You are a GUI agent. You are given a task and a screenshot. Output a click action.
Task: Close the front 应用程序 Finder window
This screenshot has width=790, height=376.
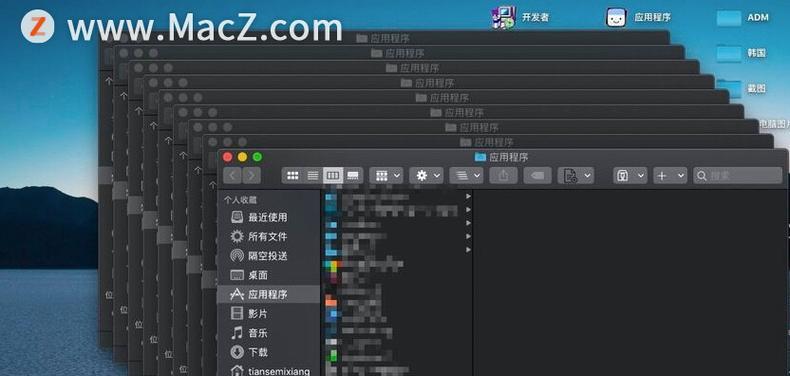pos(227,157)
